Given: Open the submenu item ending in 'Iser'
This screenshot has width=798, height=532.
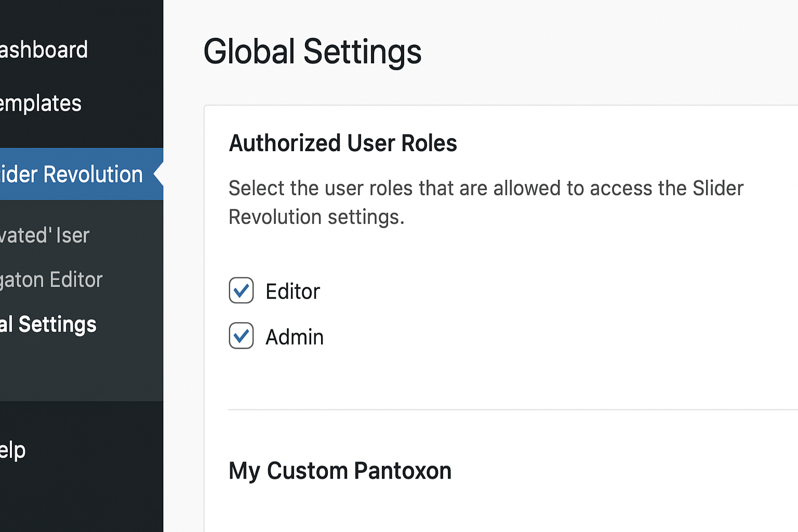Looking at the screenshot, I should click(x=45, y=235).
